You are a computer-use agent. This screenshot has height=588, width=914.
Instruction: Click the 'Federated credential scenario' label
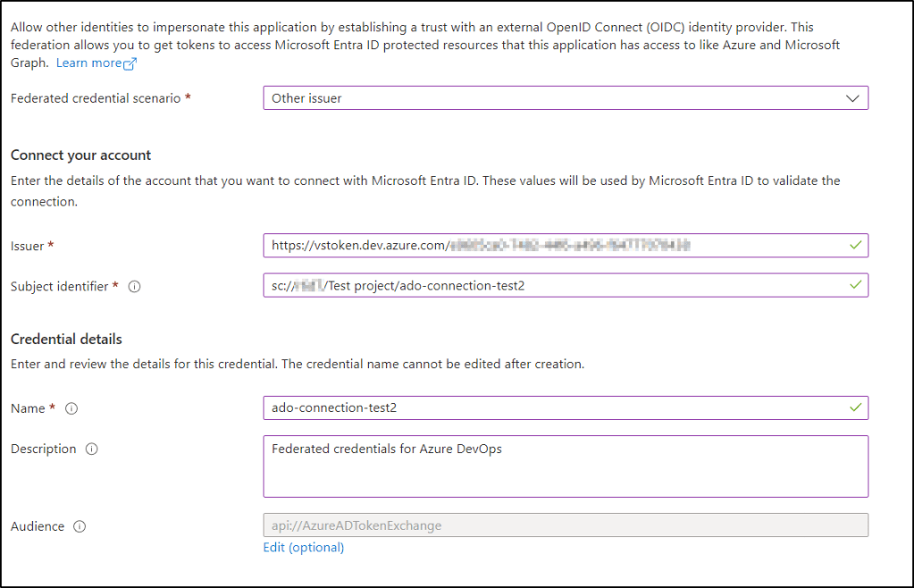(96, 98)
